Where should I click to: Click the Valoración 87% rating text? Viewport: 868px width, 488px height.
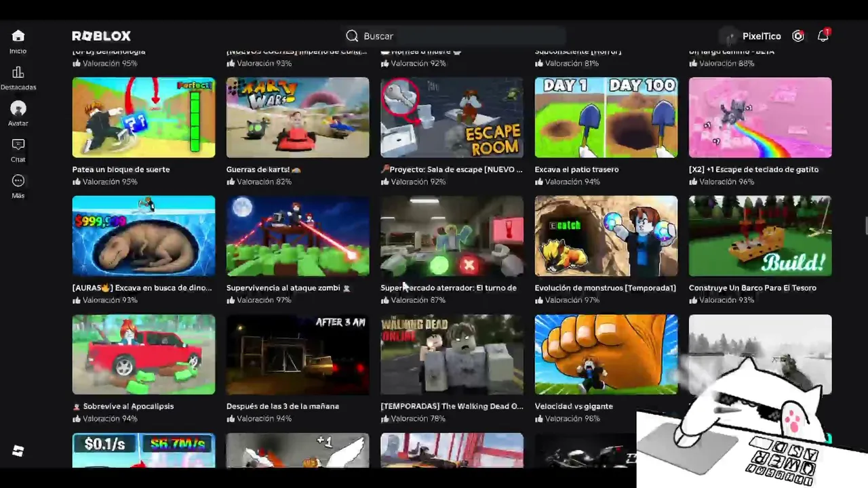click(418, 300)
